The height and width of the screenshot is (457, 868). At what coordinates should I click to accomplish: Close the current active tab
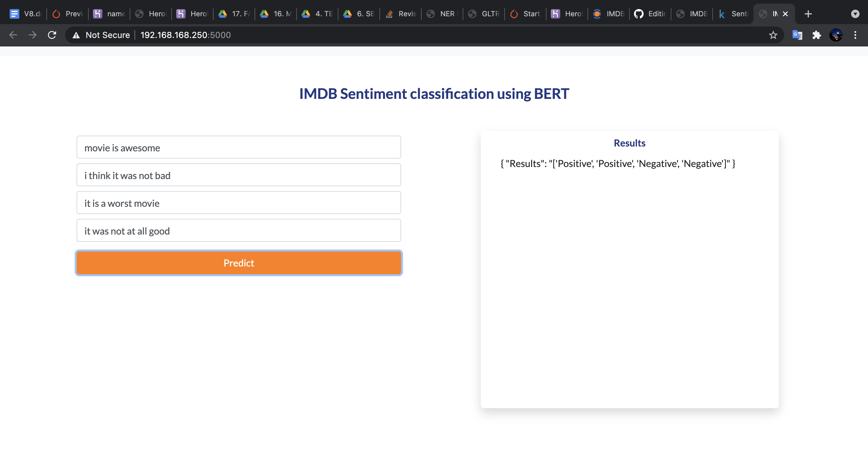tap(785, 14)
